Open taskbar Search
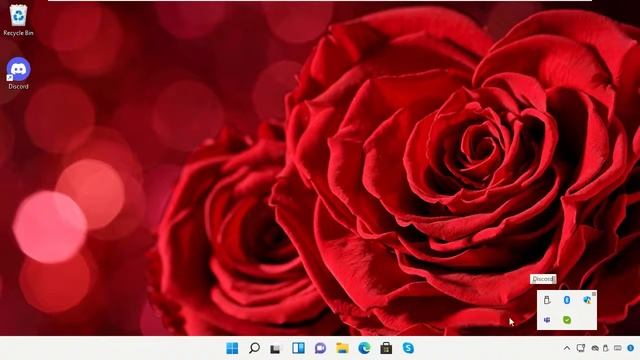Image resolution: width=640 pixels, height=360 pixels. (254, 348)
